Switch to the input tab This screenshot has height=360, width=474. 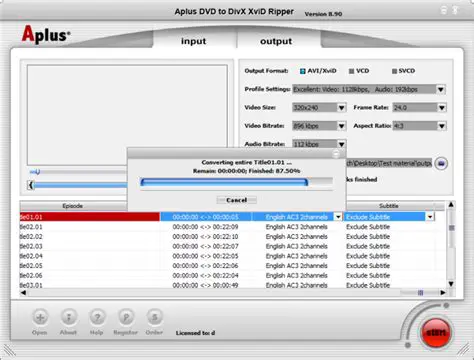[x=194, y=41]
